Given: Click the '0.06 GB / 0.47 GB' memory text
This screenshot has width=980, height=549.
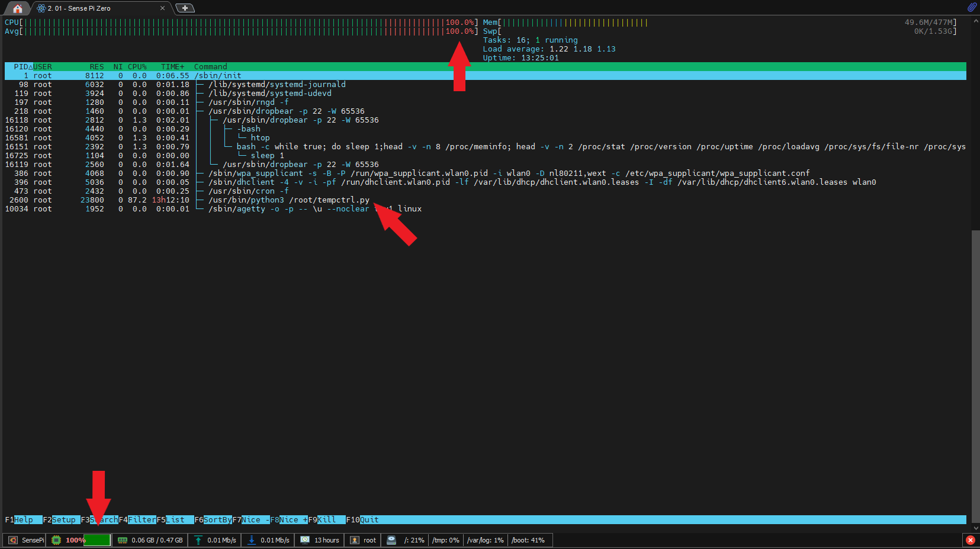Looking at the screenshot, I should (157, 540).
